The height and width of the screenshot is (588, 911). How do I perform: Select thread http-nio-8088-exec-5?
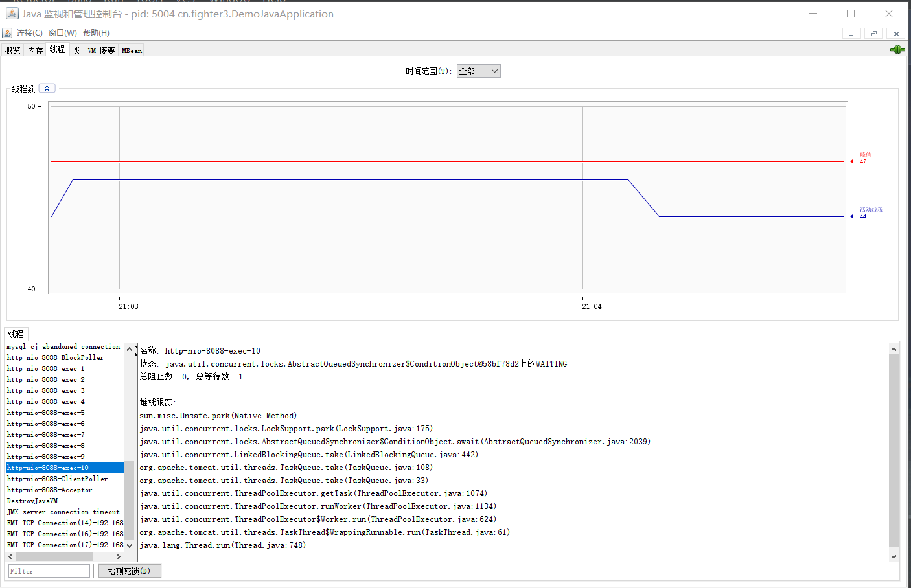point(65,413)
